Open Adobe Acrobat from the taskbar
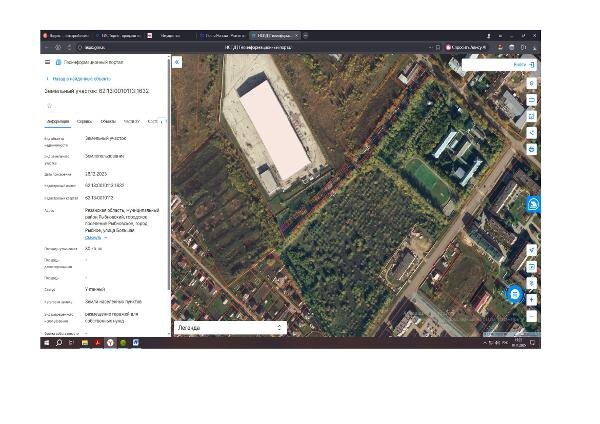This screenshot has height=424, width=600. pos(97,343)
